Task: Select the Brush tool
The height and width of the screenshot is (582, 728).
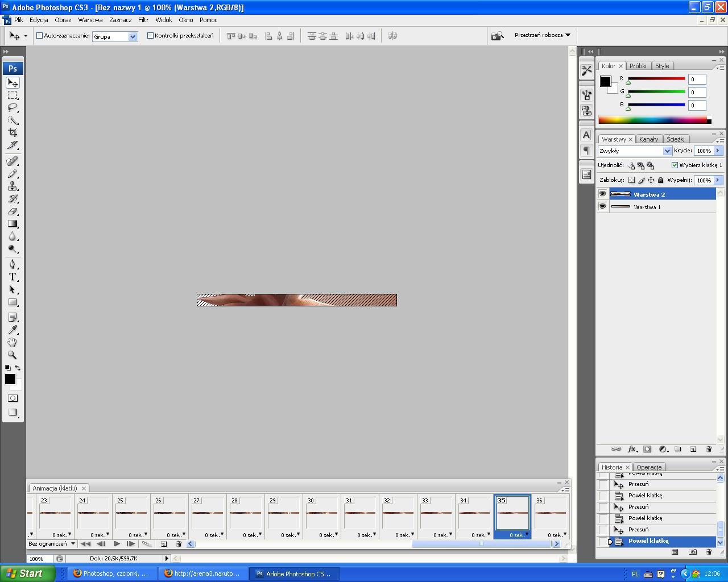Action: click(x=13, y=174)
